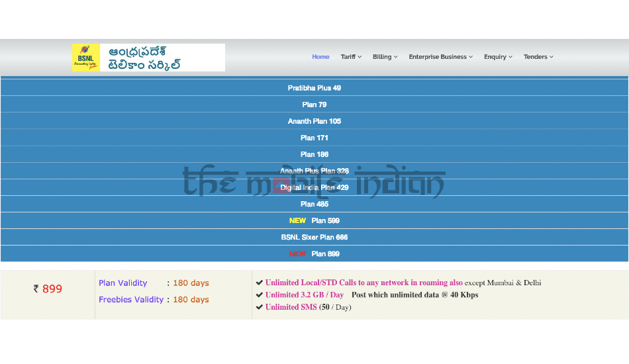Select Digital India Plan 429 row
Viewport: 629px width, 364px height.
314,187
